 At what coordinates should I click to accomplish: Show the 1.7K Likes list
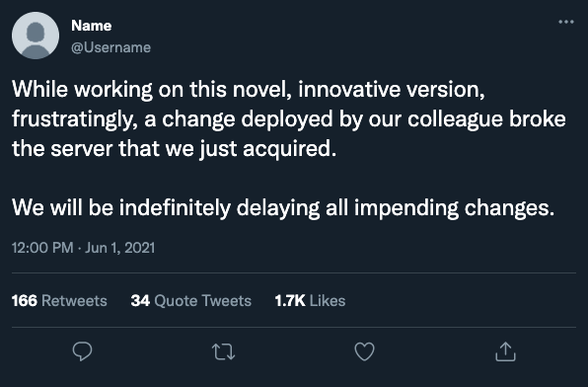(x=310, y=301)
